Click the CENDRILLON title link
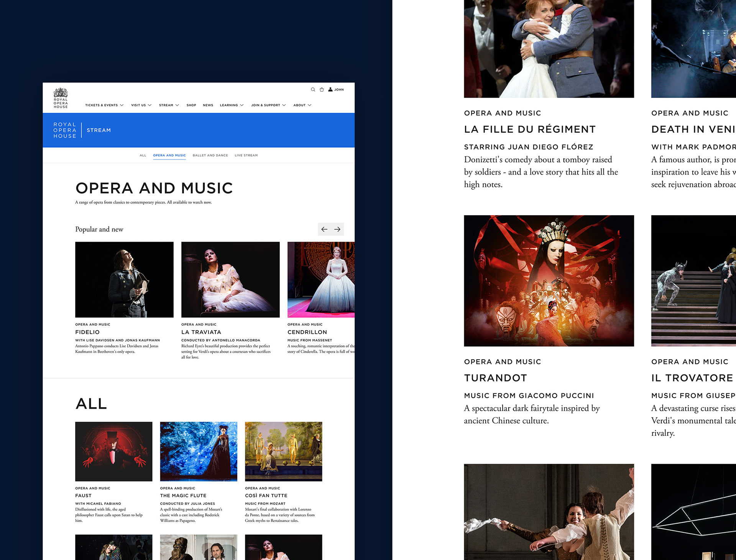 tap(307, 332)
